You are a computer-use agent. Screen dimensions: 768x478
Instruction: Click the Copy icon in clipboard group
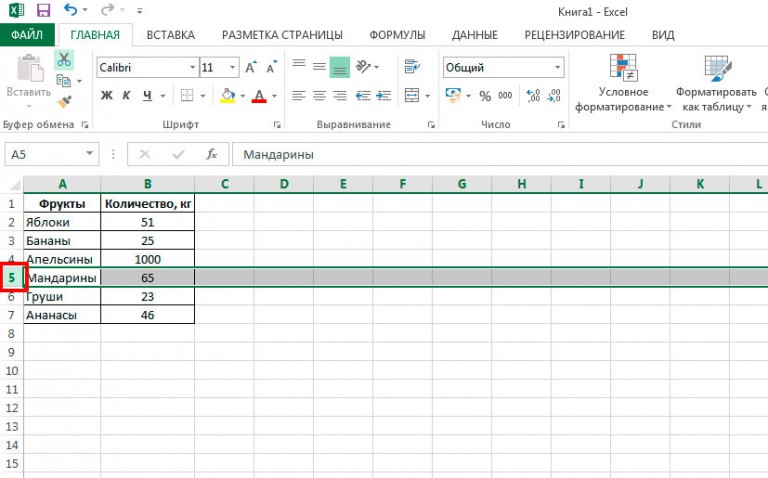tap(63, 81)
